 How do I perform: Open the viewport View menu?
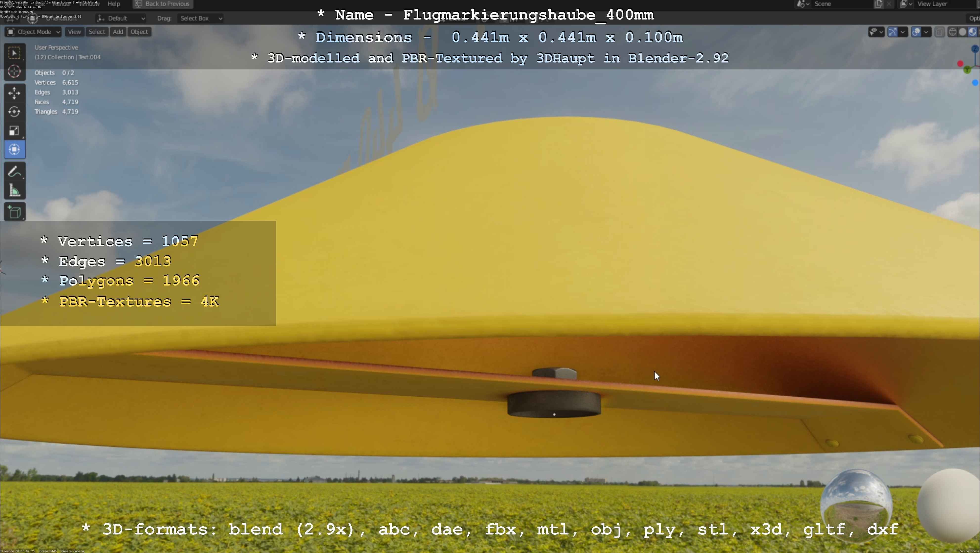tap(74, 32)
